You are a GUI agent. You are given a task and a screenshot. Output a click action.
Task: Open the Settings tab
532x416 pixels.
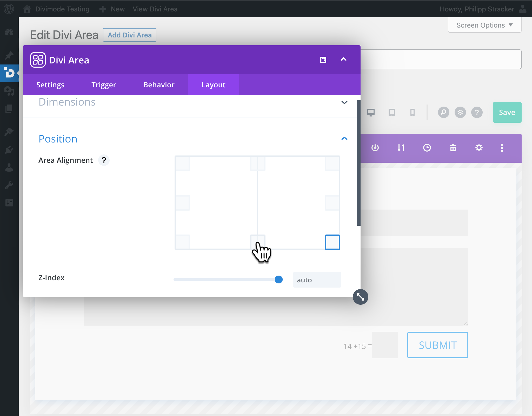pyautogui.click(x=50, y=85)
